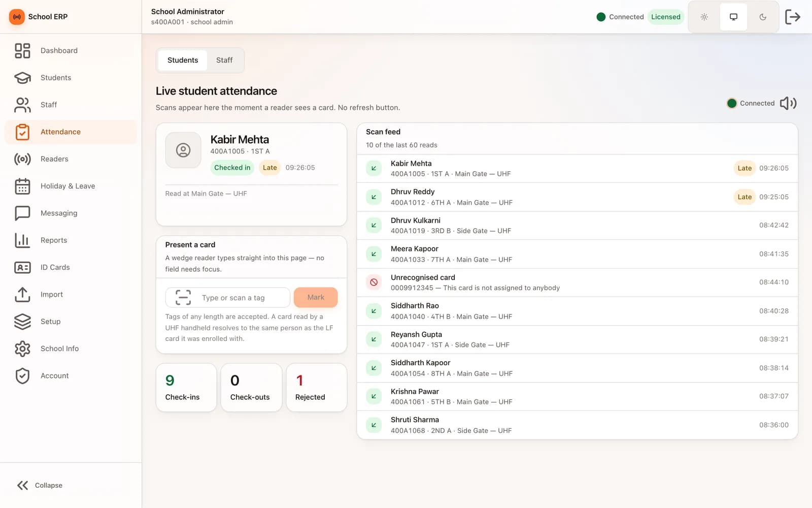Click the scan frame icon in tag field
Screen dimensions: 812x508
[183, 297]
